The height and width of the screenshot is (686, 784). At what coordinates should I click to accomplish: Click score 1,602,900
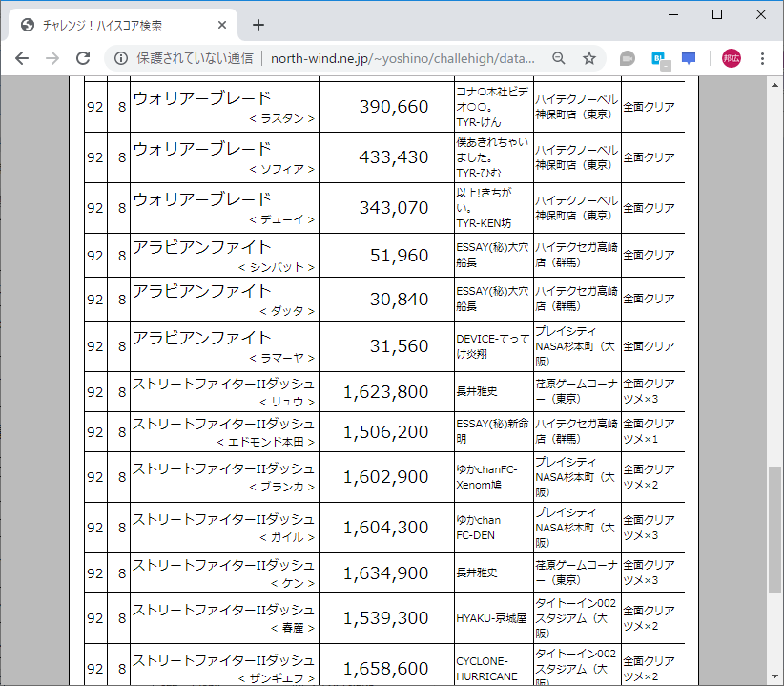385,477
